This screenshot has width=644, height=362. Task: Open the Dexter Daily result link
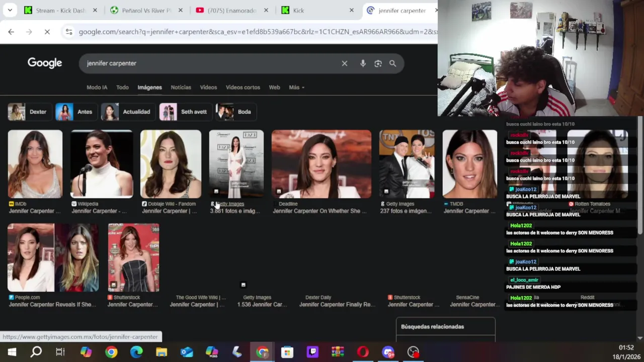pos(337,301)
